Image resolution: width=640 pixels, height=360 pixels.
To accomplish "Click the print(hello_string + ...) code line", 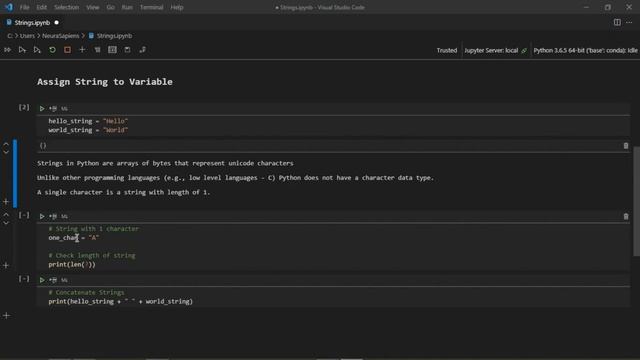I will tap(120, 302).
